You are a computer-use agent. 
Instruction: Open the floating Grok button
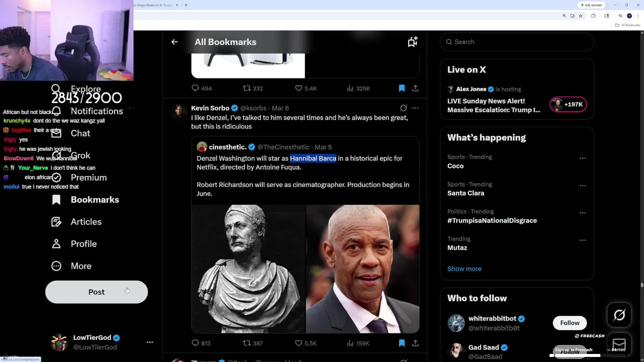(619, 315)
